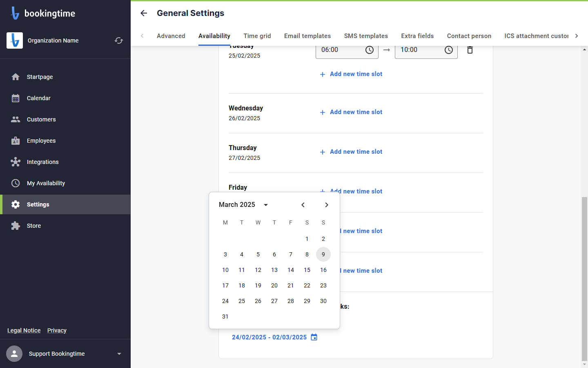Go to previous month in date picker
Image resolution: width=588 pixels, height=368 pixels.
click(x=303, y=205)
